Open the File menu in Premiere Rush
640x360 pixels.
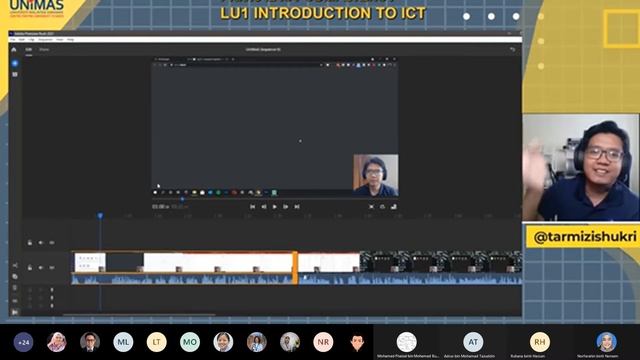[13, 40]
